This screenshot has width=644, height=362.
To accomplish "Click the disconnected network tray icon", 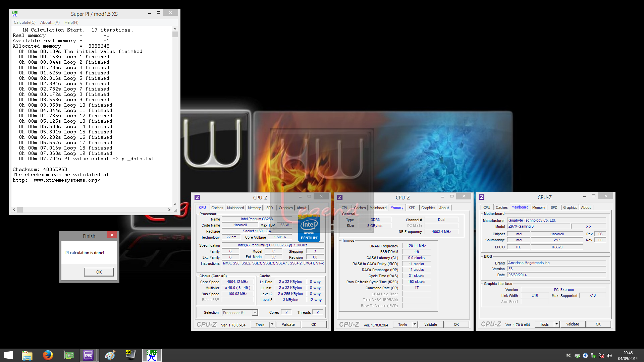I will pyautogui.click(x=601, y=356).
